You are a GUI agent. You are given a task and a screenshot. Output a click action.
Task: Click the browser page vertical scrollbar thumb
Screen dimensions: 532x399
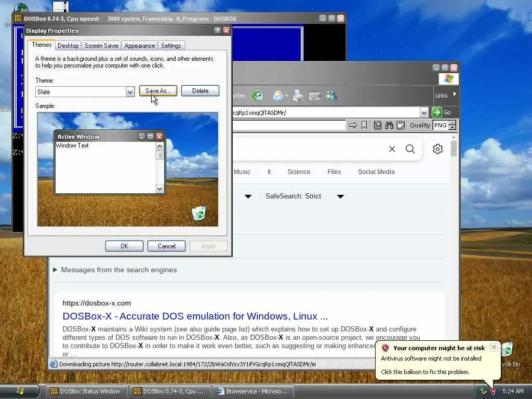454,149
